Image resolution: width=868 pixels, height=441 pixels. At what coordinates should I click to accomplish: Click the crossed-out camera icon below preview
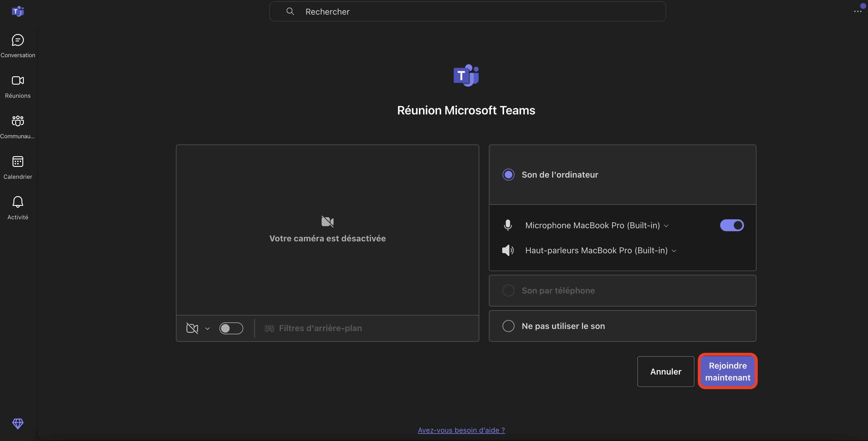pyautogui.click(x=192, y=328)
